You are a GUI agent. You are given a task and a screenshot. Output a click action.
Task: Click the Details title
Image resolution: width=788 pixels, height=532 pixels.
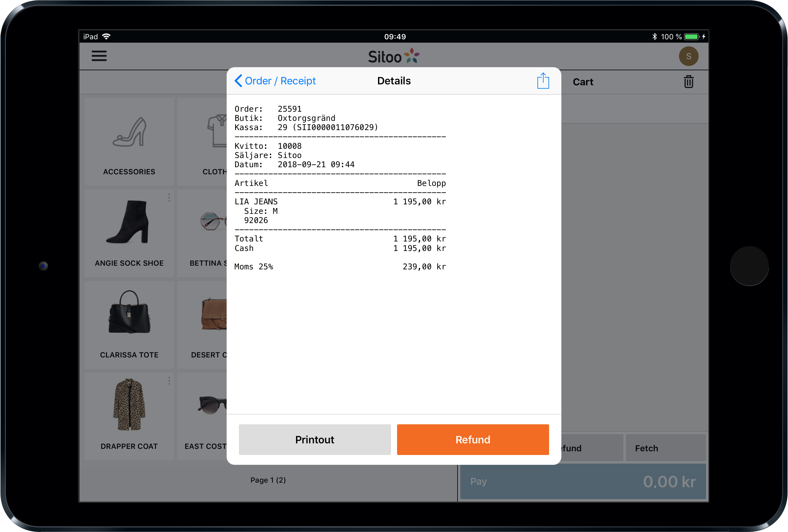[x=394, y=81]
